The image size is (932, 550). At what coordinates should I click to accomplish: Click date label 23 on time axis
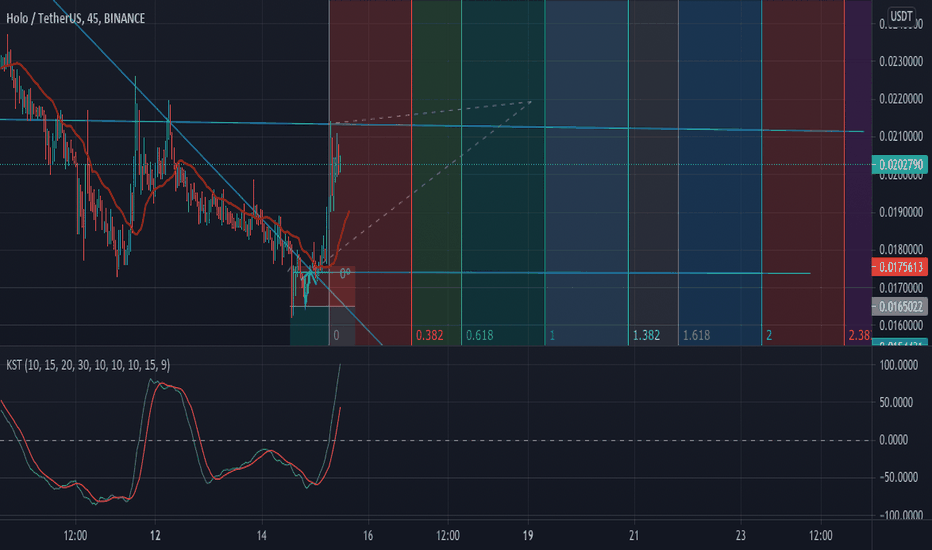coord(740,536)
